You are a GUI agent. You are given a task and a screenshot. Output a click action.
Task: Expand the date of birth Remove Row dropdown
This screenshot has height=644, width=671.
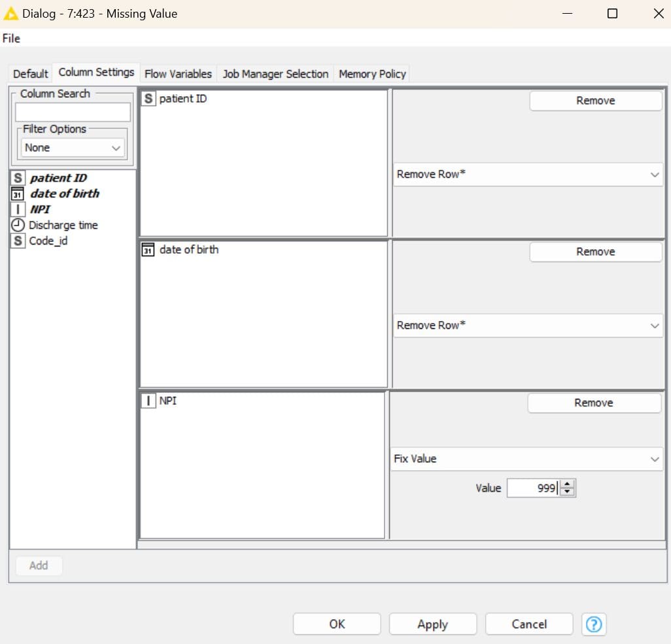pyautogui.click(x=528, y=326)
